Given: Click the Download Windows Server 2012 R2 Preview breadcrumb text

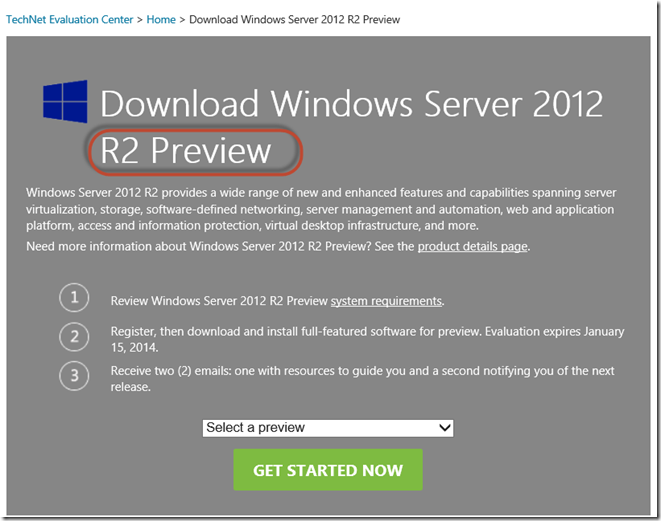Looking at the screenshot, I should click(x=294, y=19).
